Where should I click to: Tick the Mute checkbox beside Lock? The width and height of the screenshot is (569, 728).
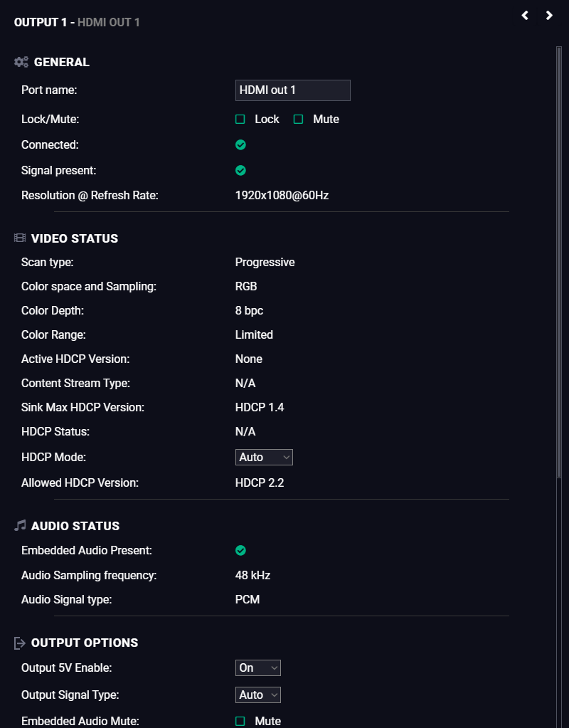tap(299, 120)
